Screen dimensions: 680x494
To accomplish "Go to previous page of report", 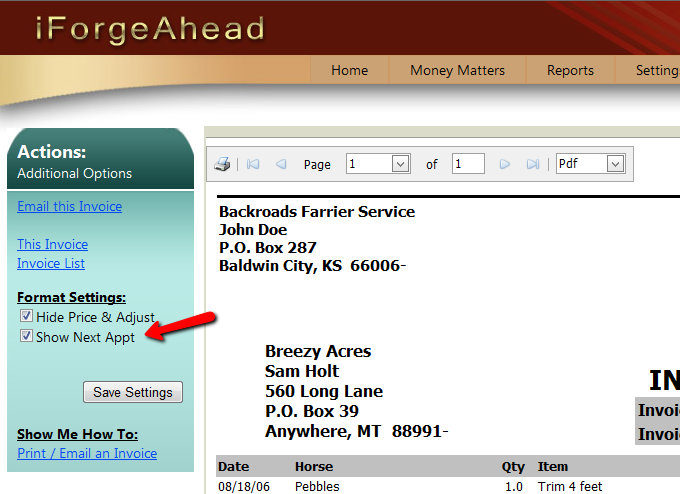I will 281,164.
